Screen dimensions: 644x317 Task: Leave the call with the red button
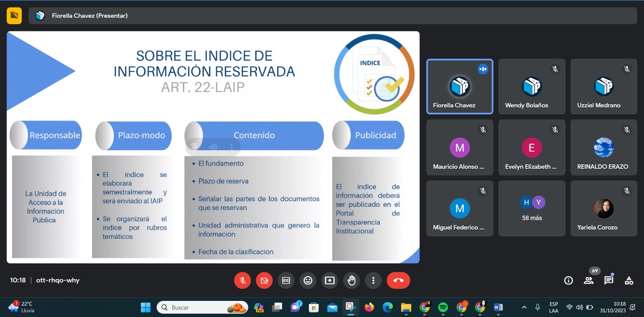pos(398,280)
